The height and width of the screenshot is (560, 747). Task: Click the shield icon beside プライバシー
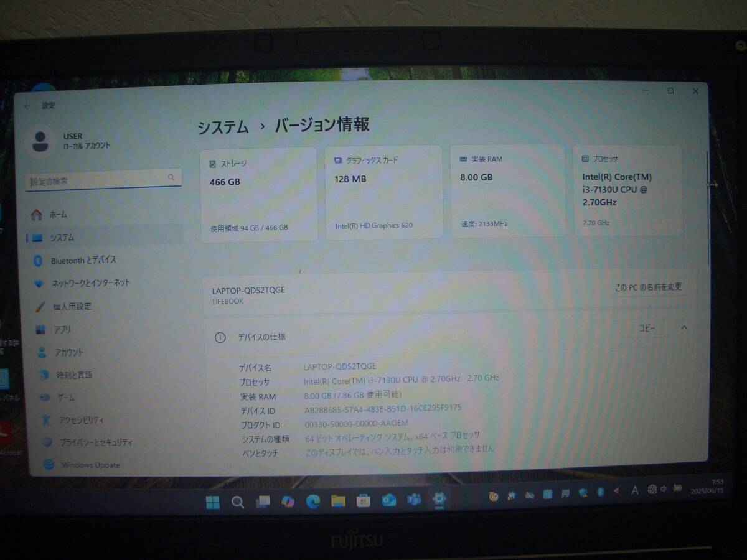tap(47, 442)
